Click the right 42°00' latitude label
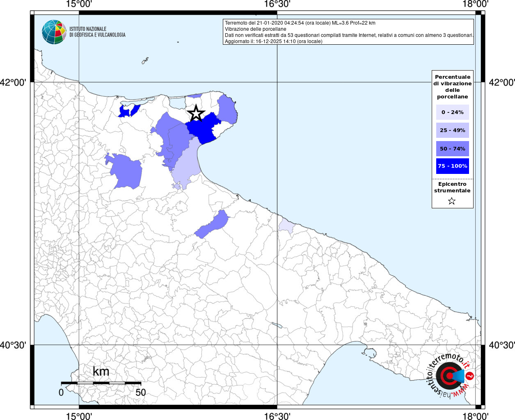Viewport: 515px width, 420px height. point(502,82)
